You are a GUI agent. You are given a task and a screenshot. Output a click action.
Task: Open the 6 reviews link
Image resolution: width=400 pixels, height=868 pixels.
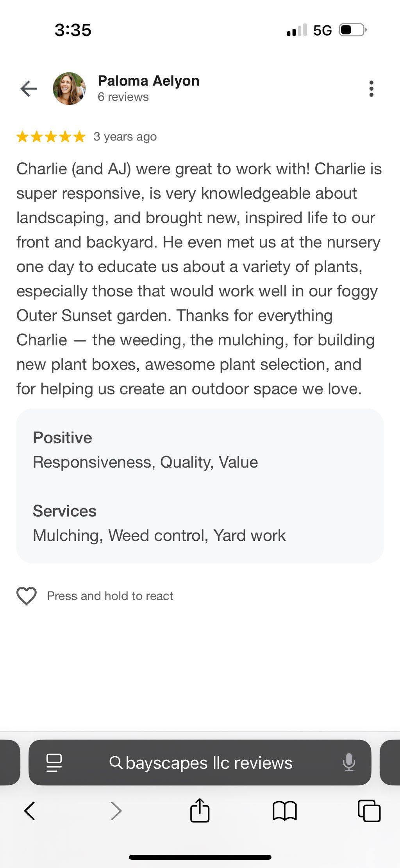(x=123, y=97)
